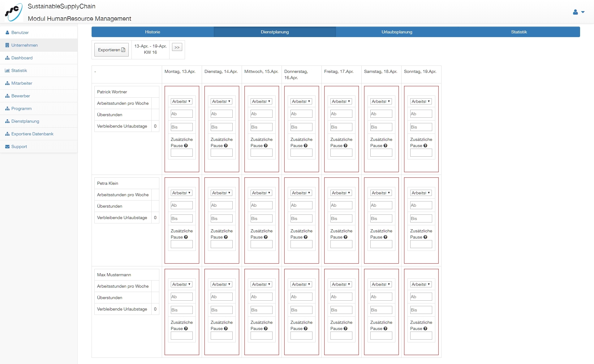
Task: Switch to the Urlaubsplanung tab
Action: [397, 32]
